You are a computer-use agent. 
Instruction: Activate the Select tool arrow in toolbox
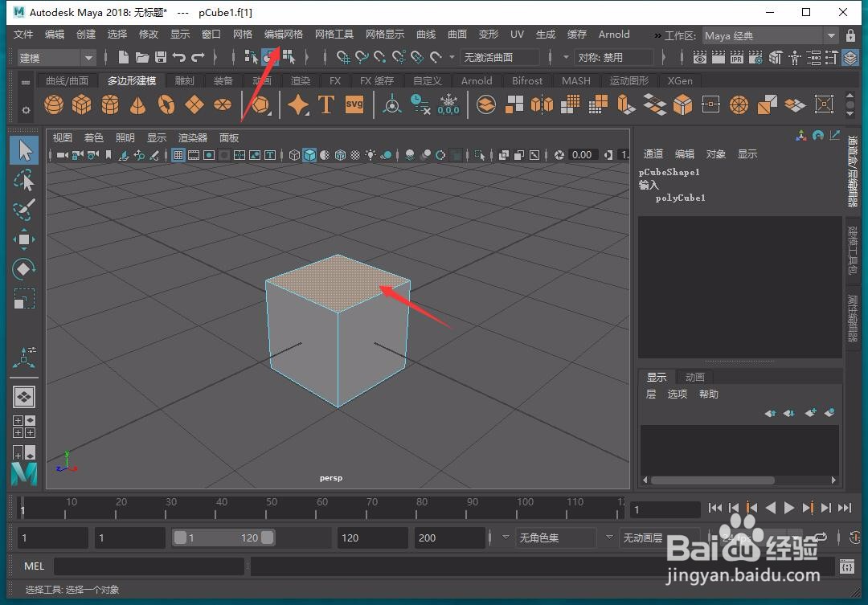(24, 150)
